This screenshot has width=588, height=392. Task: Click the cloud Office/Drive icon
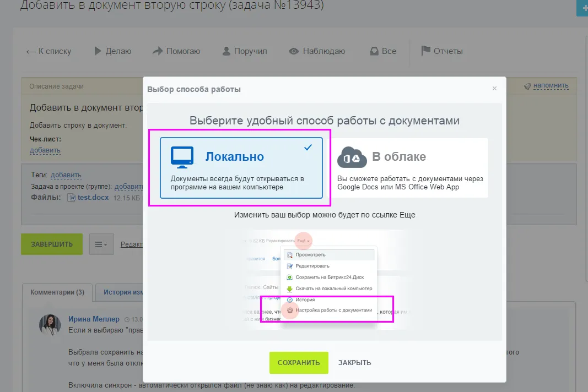[x=352, y=157]
